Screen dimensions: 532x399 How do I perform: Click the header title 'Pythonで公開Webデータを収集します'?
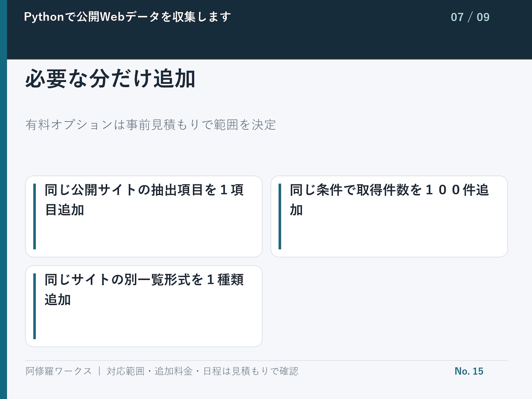(x=127, y=17)
